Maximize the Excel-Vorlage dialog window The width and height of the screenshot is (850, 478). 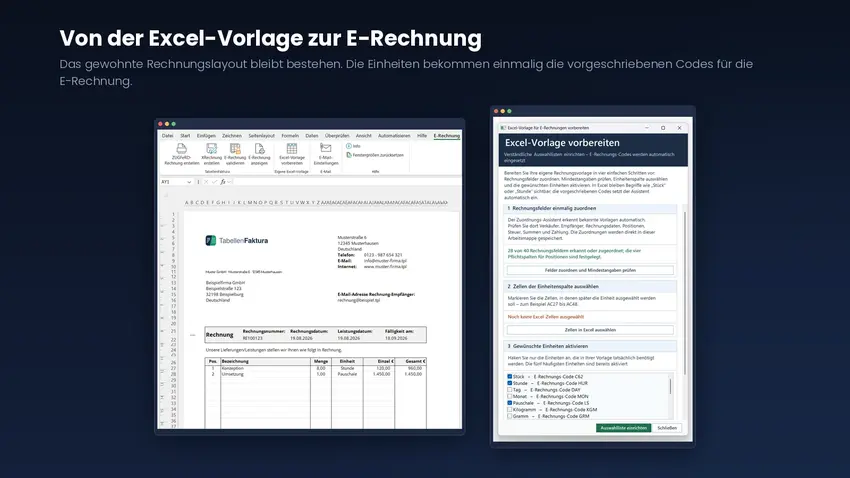663,128
